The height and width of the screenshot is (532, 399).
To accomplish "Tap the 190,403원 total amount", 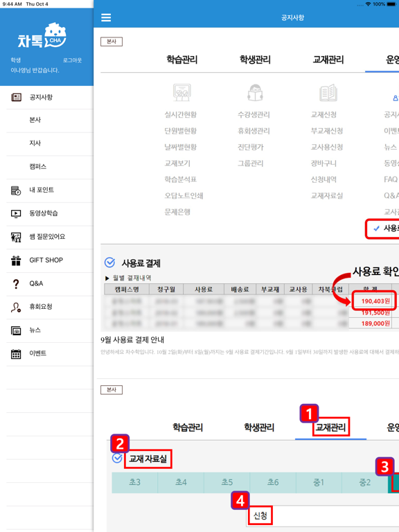I will tap(375, 301).
